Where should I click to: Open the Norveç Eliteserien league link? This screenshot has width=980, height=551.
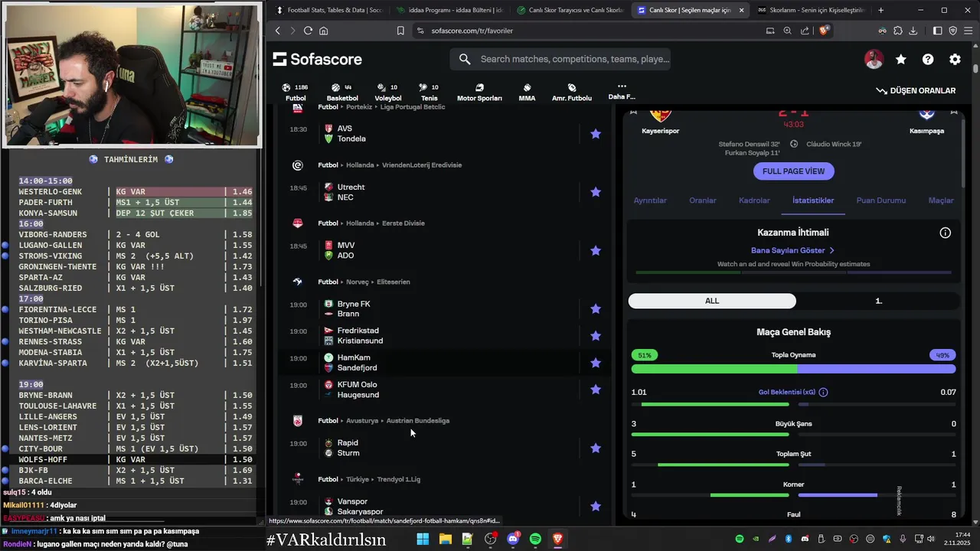(394, 282)
